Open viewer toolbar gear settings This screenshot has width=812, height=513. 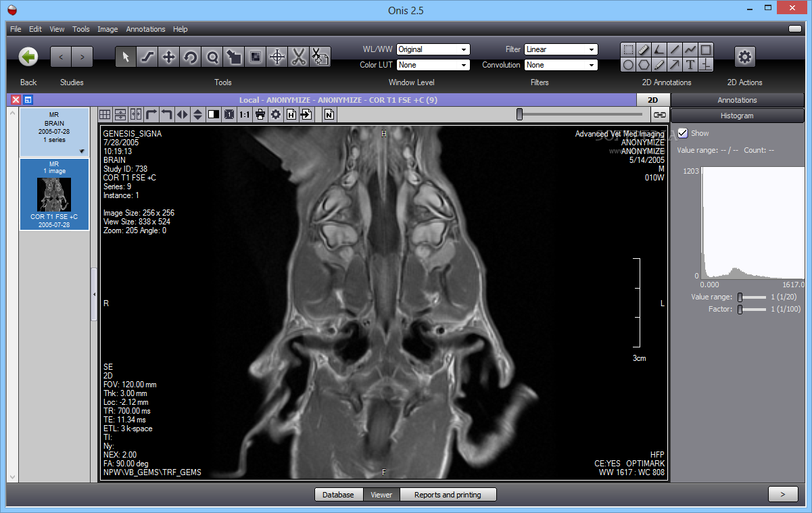click(275, 115)
